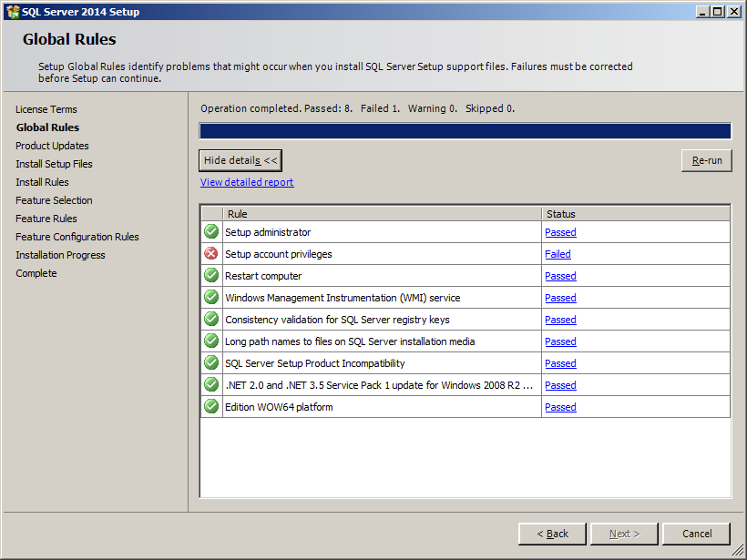This screenshot has height=560, width=747.
Task: Click the Setup account privileges rule name
Action: (x=279, y=254)
